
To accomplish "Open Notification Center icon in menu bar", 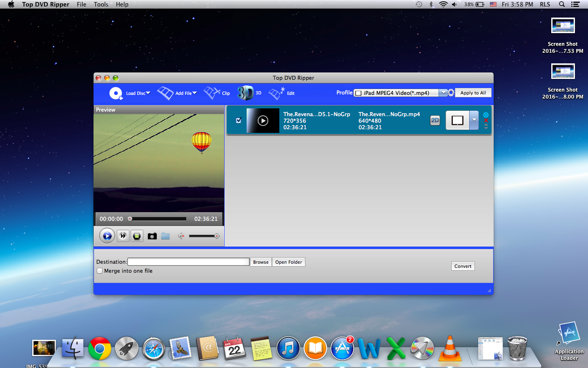I will point(575,4).
